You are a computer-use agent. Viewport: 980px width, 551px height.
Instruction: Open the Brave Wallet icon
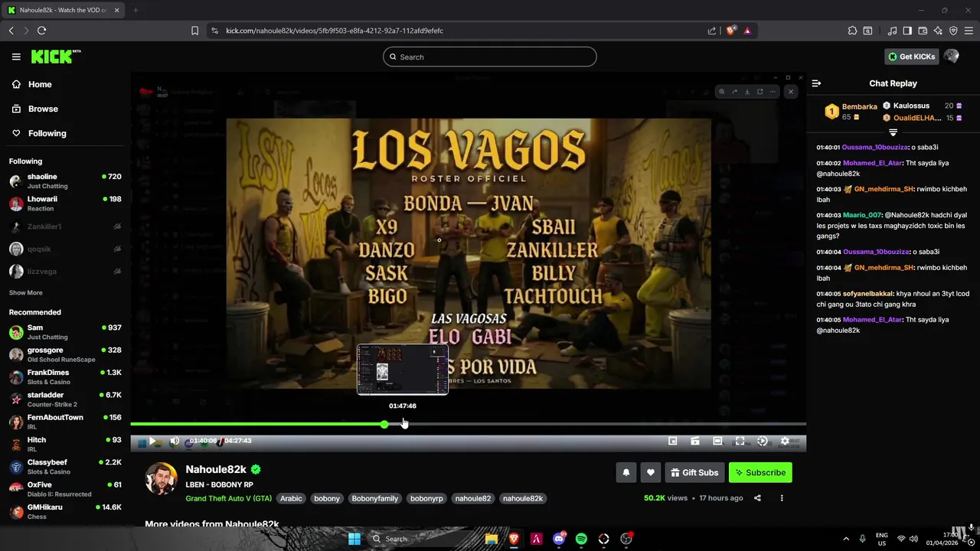923,31
